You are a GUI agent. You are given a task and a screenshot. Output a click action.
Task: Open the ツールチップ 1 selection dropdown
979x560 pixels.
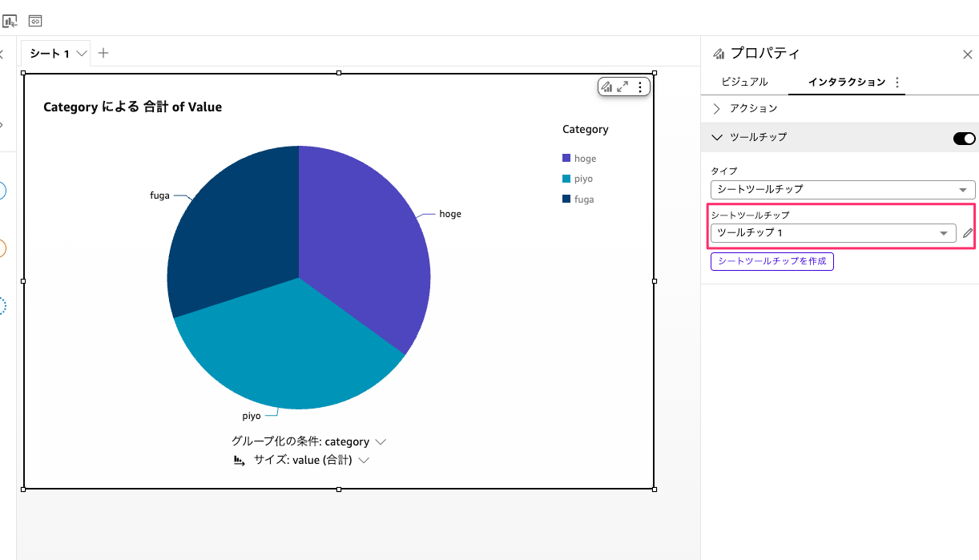pyautogui.click(x=832, y=233)
